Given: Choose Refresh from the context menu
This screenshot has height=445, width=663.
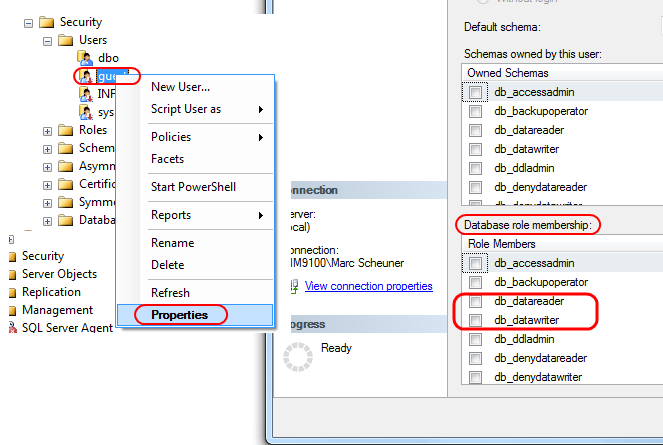Looking at the screenshot, I should [195, 293].
